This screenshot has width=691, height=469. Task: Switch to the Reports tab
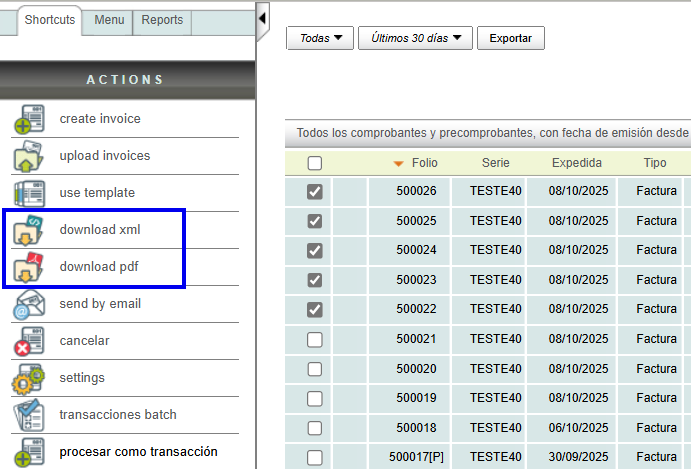(162, 20)
